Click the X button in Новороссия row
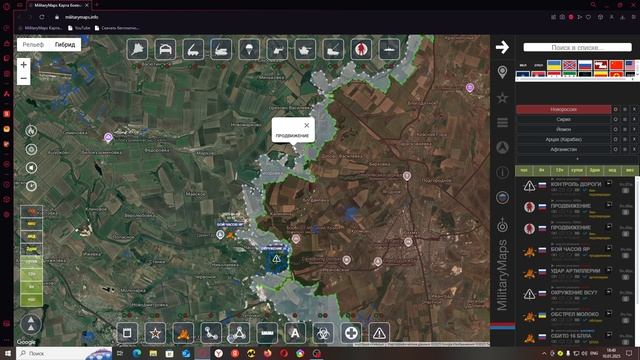 pos(634,109)
